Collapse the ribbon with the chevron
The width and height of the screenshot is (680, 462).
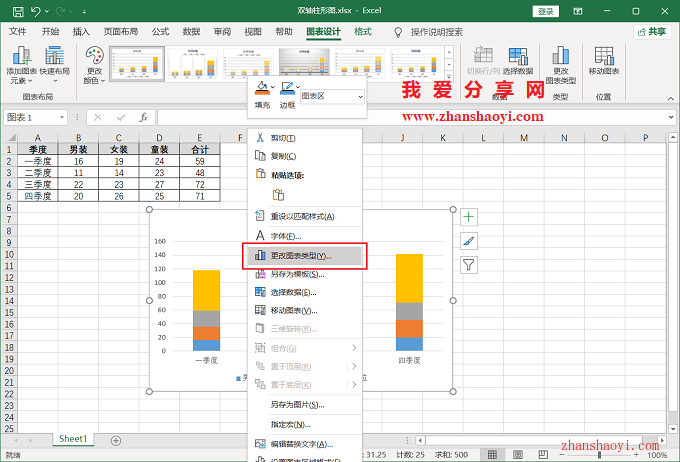670,99
